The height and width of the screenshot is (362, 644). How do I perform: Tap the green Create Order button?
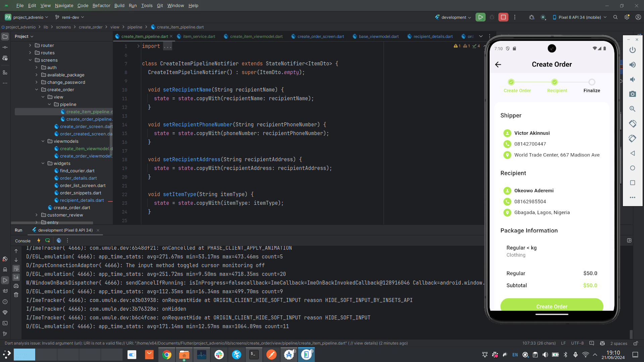point(552,305)
